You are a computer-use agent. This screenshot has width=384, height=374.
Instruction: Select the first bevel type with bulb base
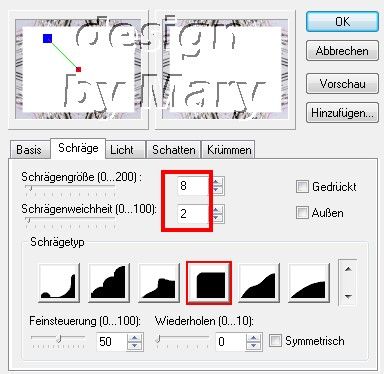point(59,283)
